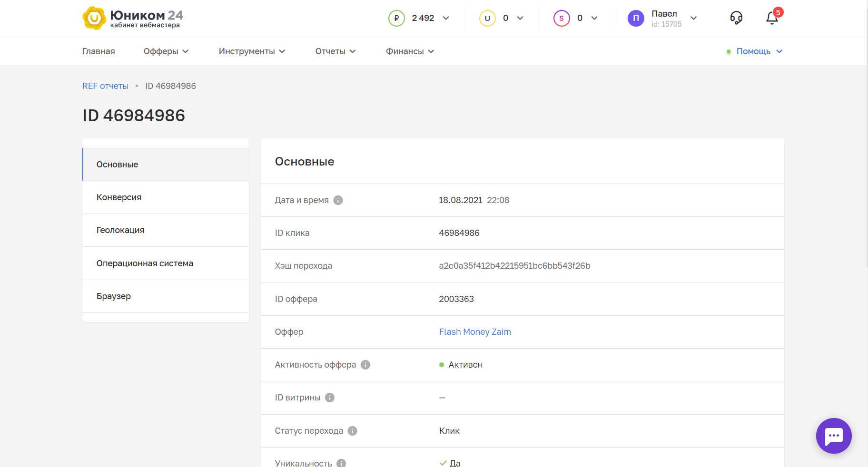Click the offer ID 2003363
Screen dimensions: 868x467
click(x=456, y=299)
